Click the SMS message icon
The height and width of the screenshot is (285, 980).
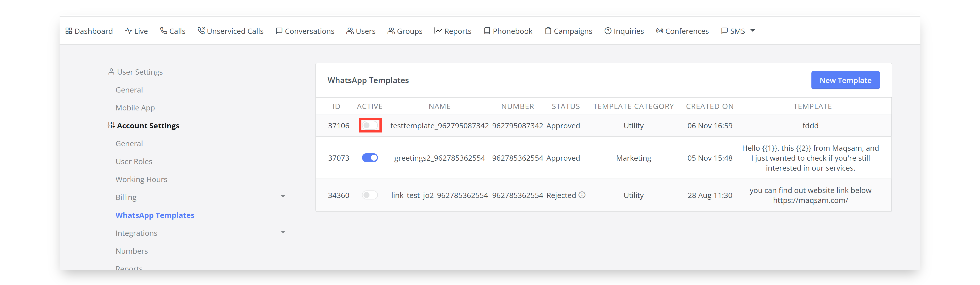pyautogui.click(x=725, y=31)
